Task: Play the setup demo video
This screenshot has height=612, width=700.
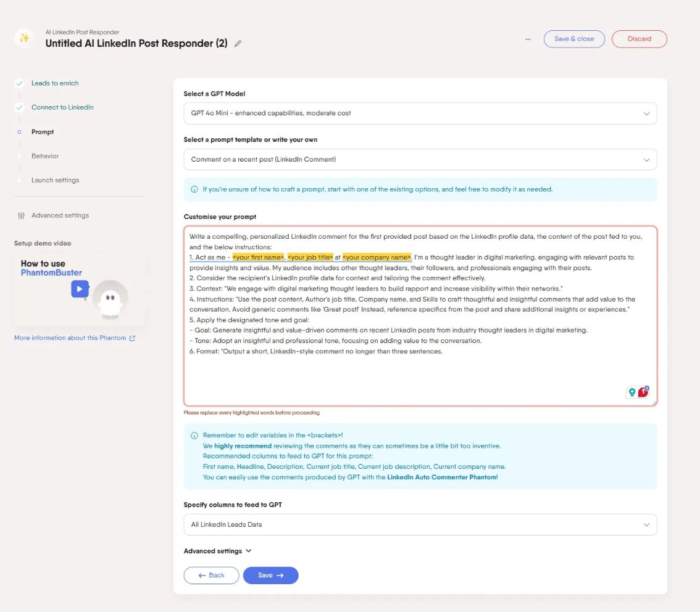Action: pyautogui.click(x=80, y=289)
